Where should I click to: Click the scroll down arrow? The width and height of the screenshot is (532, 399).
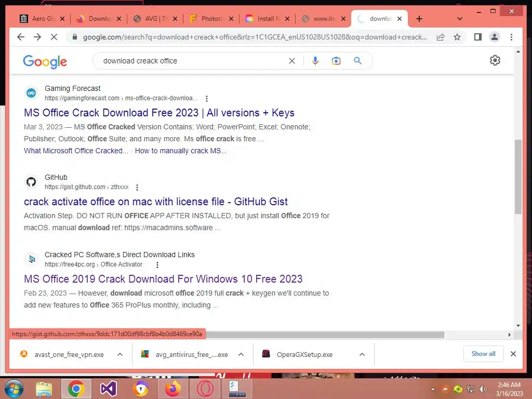518,326
